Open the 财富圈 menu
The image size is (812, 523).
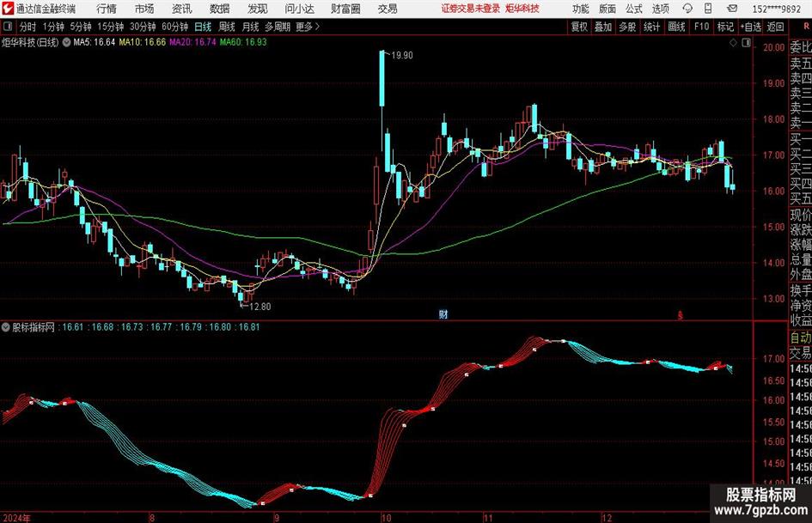(346, 9)
